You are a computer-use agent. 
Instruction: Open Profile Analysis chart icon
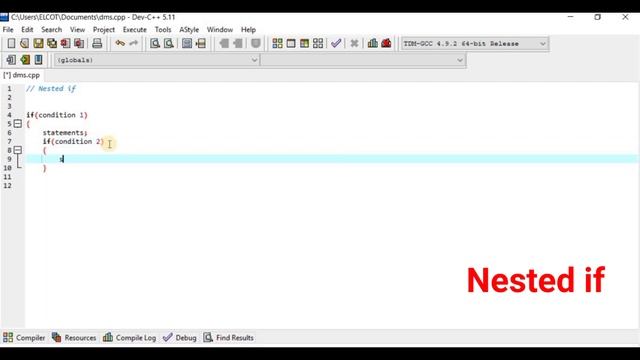point(373,43)
